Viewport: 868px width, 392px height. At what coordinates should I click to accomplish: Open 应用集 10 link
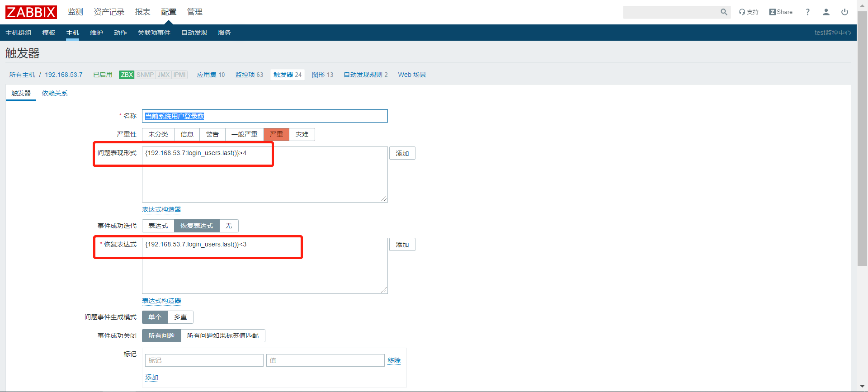211,75
